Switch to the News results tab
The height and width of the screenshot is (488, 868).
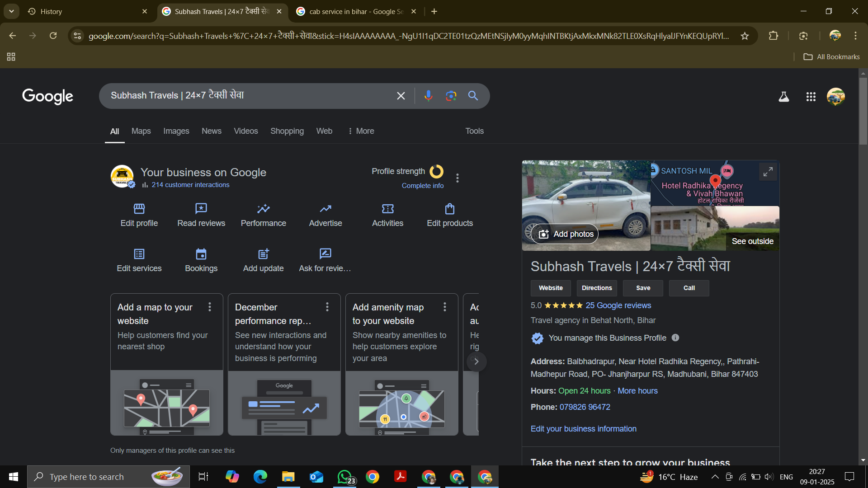tap(212, 131)
